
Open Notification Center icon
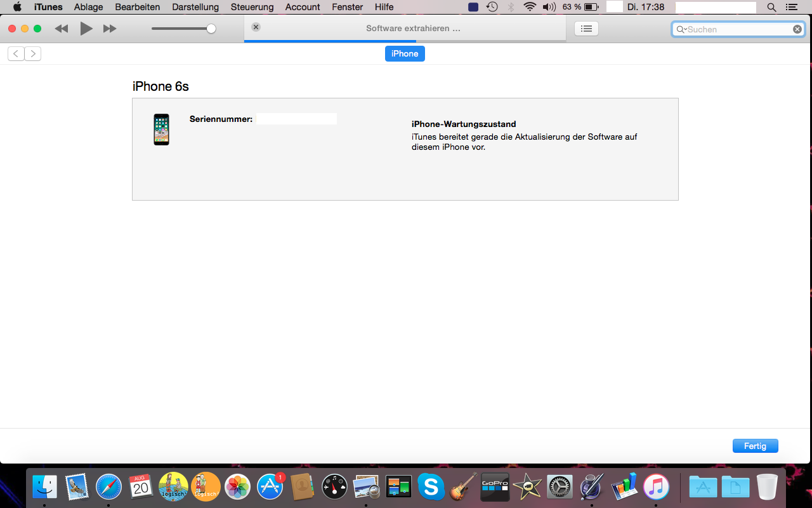tap(790, 7)
